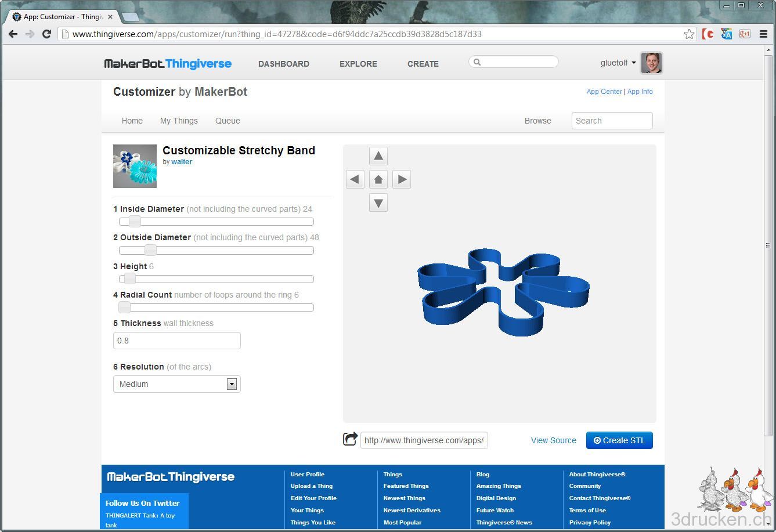This screenshot has height=532, width=776.
Task: Open the View Source link
Action: (x=554, y=440)
